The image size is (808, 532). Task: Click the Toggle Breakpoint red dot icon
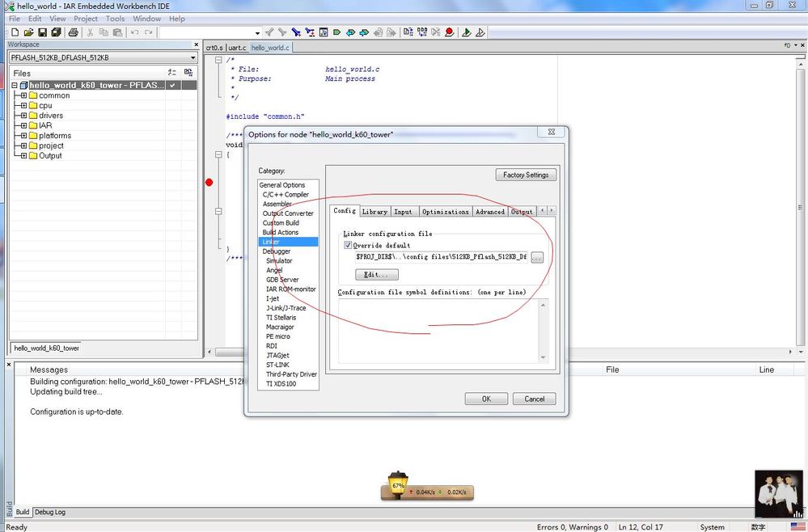point(450,32)
